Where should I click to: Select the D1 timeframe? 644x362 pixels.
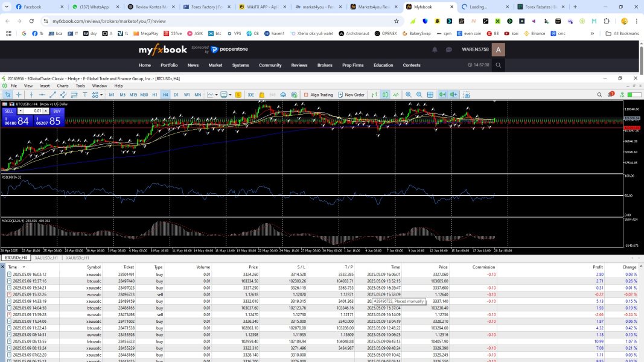point(176,95)
